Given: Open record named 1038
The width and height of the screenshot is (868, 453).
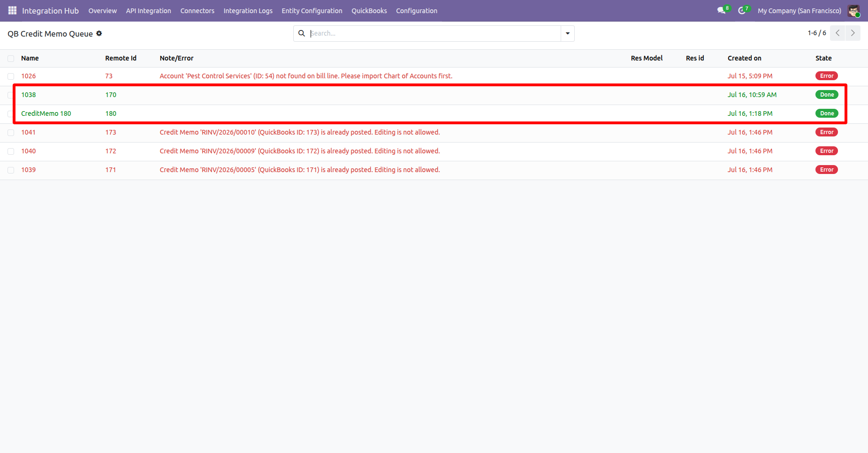Looking at the screenshot, I should point(29,95).
